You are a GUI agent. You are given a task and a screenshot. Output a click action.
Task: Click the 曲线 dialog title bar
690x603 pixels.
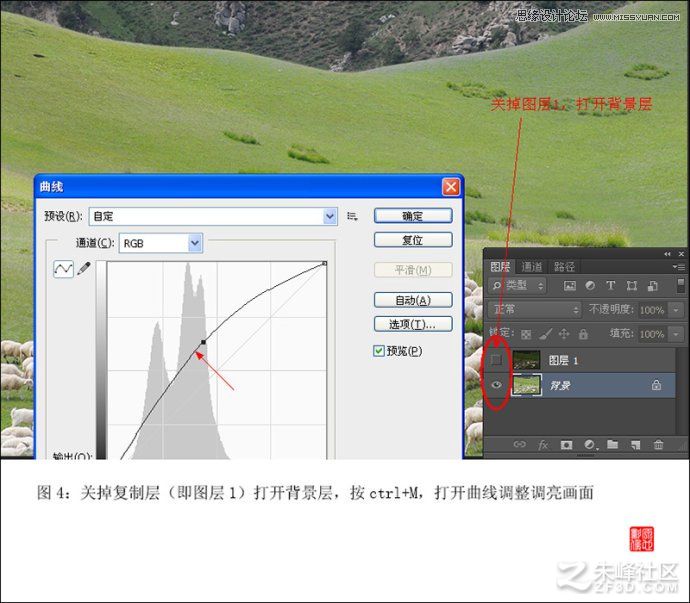[x=249, y=187]
